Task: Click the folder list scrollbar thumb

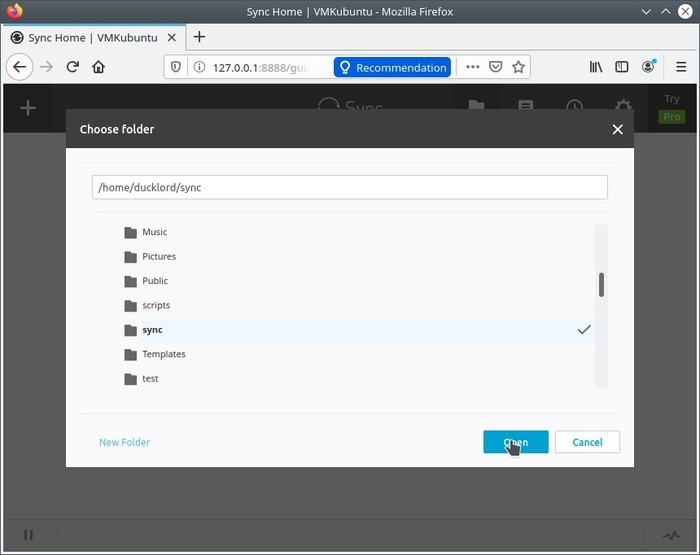Action: pos(601,285)
